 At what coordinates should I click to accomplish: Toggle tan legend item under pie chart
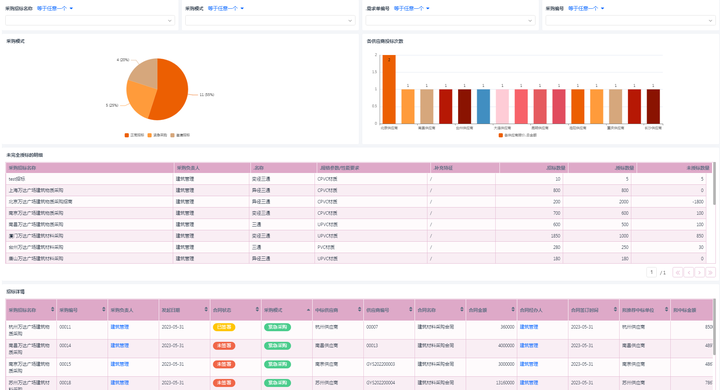coord(180,135)
